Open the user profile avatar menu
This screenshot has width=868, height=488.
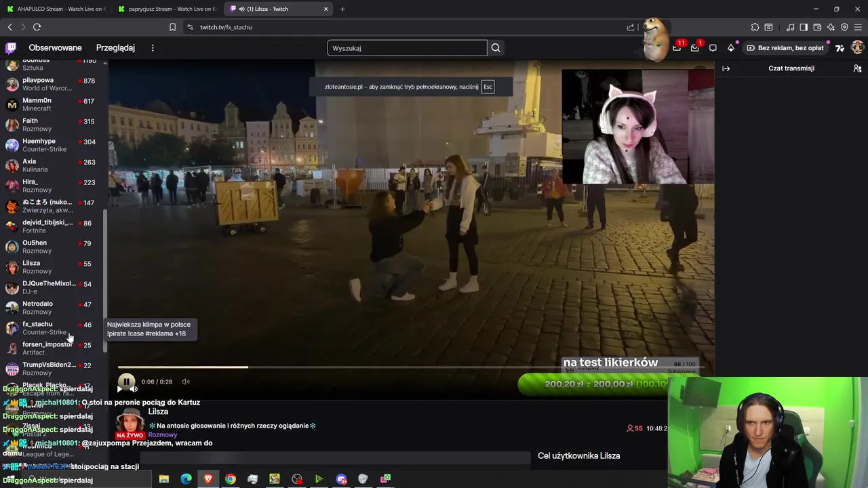coord(857,47)
